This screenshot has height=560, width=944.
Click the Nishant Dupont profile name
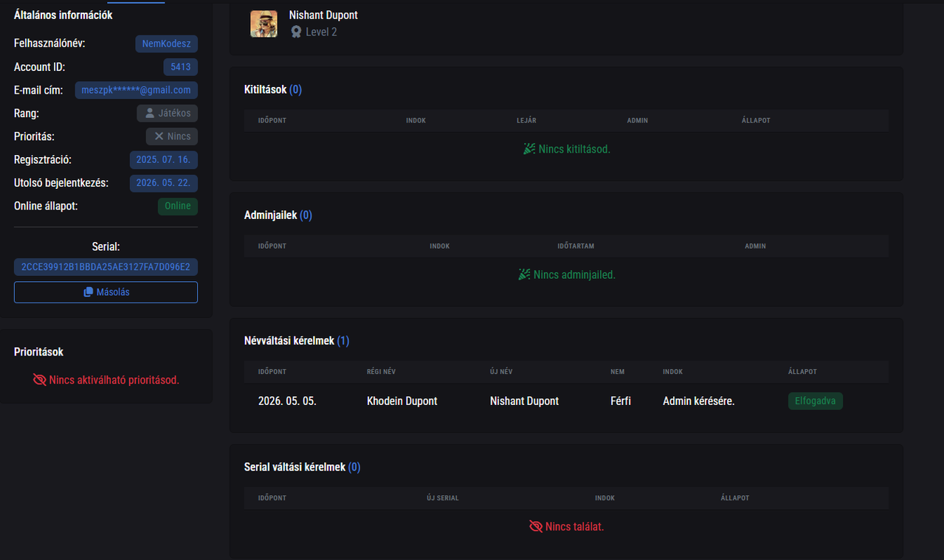point(323,15)
